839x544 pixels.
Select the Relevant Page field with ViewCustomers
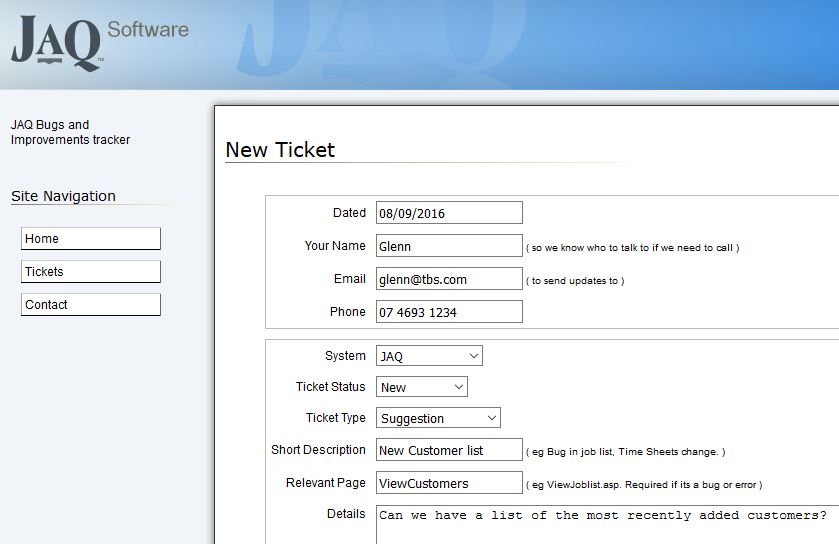[x=448, y=483]
